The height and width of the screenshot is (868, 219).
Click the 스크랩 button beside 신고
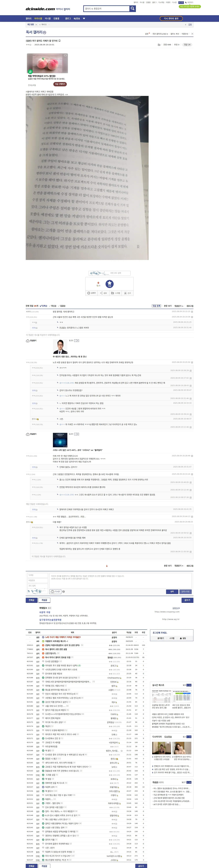(115, 293)
